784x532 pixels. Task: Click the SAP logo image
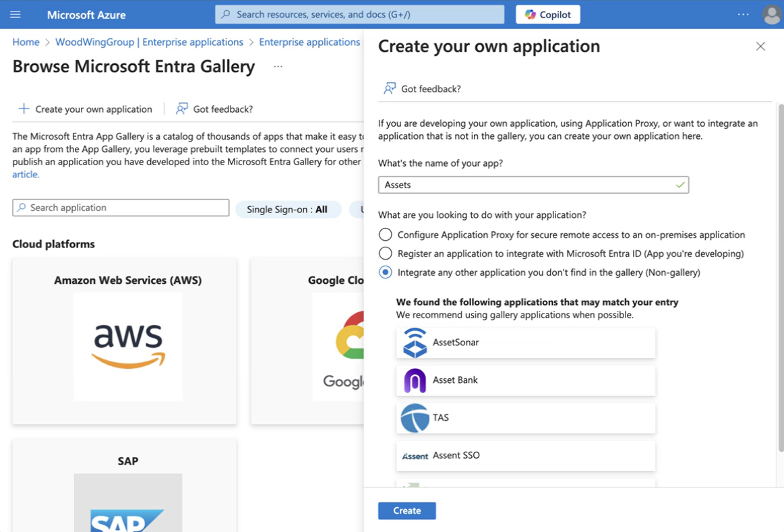click(128, 502)
